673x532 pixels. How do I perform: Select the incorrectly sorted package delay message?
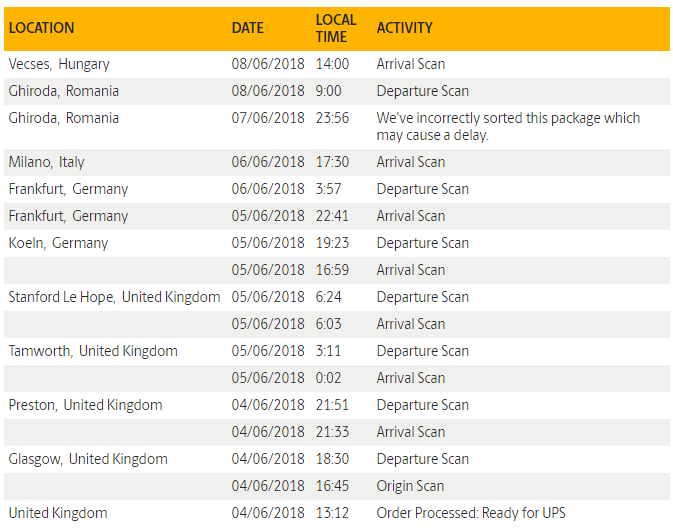pos(508,127)
